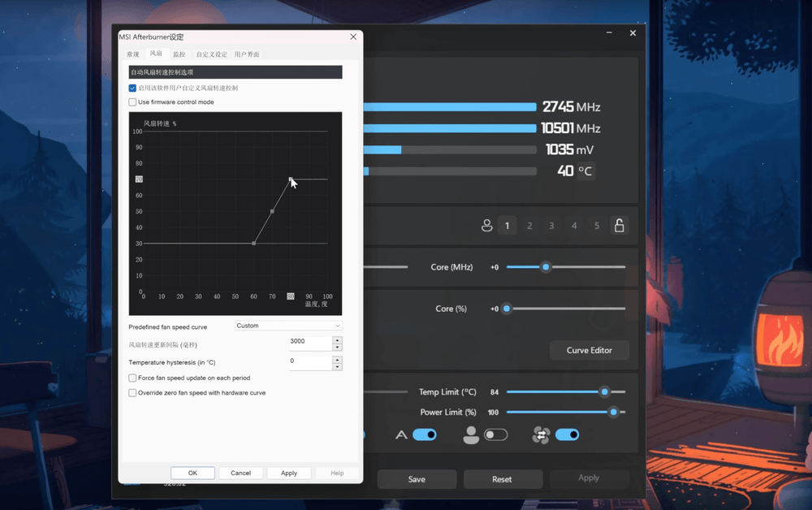The height and width of the screenshot is (510, 812).
Task: Click the Temperature hysteresis value field
Action: tap(310, 362)
